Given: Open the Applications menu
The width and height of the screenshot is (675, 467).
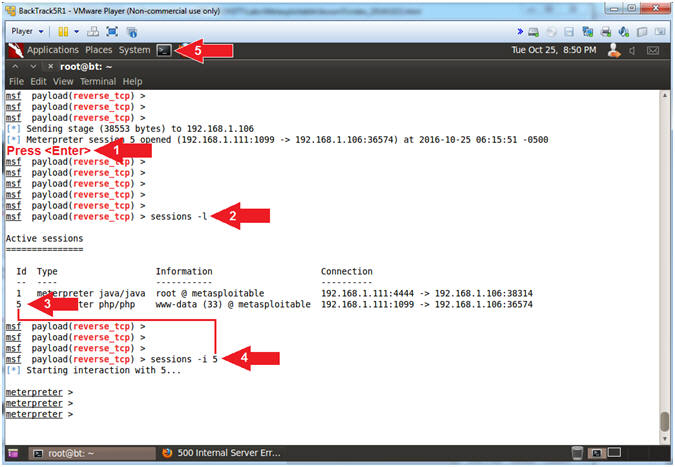Looking at the screenshot, I should [53, 50].
